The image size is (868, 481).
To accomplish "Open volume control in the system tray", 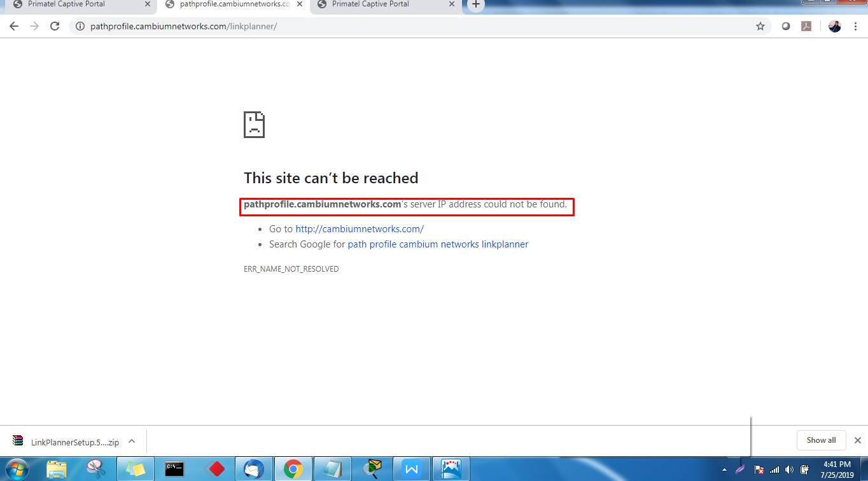I will click(x=789, y=470).
